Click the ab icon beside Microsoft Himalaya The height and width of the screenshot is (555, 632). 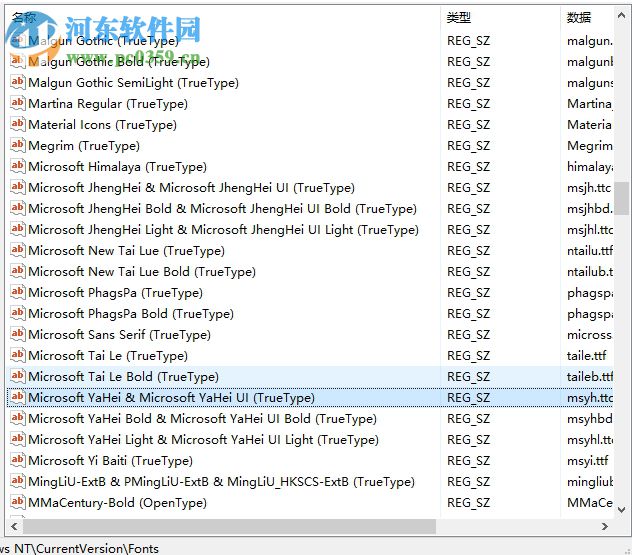click(17, 166)
